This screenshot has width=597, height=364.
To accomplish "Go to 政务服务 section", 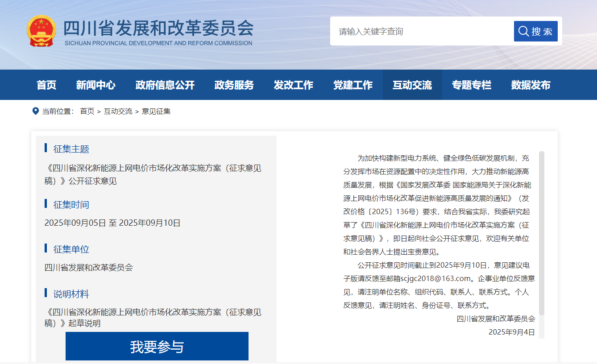I will point(234,85).
